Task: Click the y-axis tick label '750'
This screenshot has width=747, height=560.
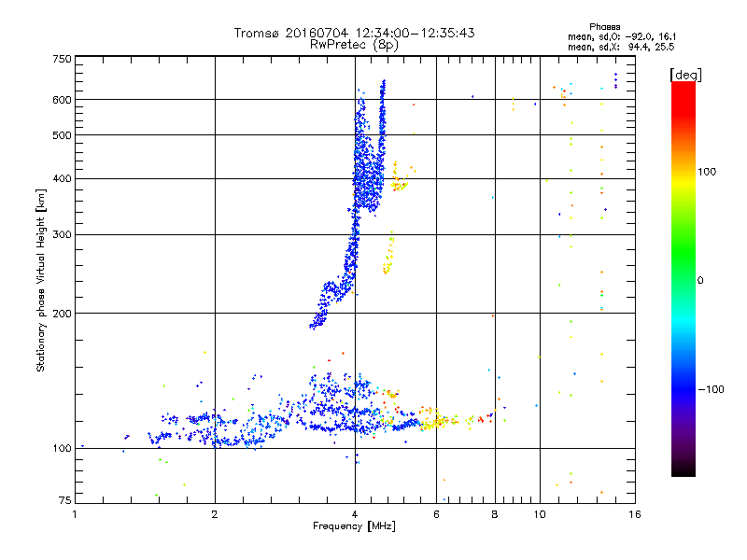Action: 62,59
